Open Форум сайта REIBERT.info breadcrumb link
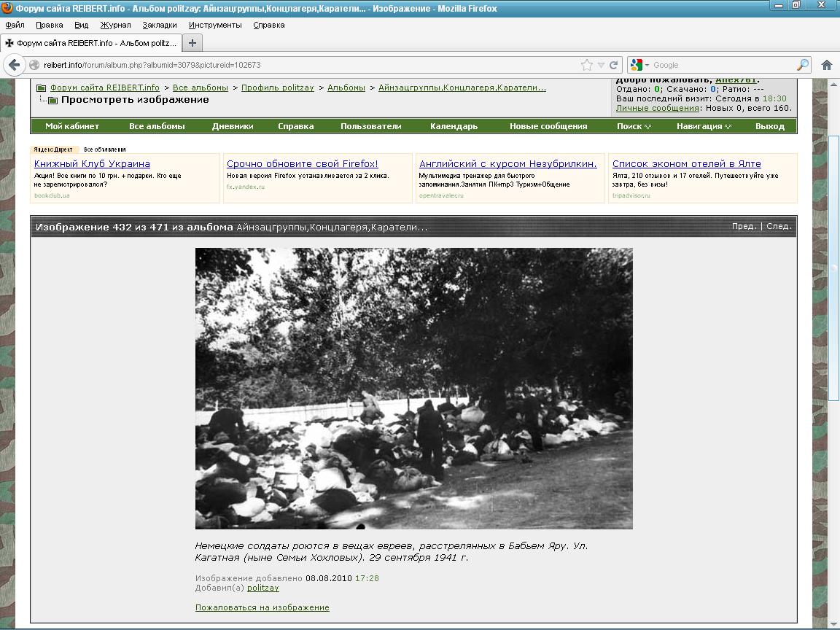Image resolution: width=840 pixels, height=630 pixels. point(104,87)
